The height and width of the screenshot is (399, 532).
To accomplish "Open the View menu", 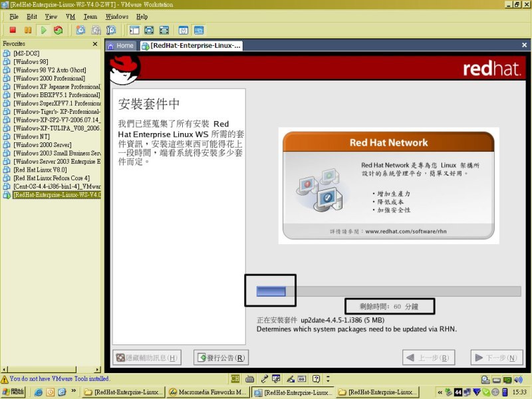I will (x=51, y=17).
